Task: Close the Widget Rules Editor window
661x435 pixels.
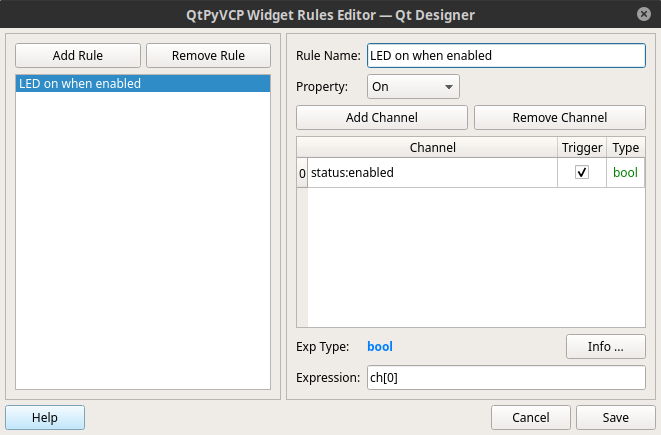Action: pyautogui.click(x=643, y=14)
